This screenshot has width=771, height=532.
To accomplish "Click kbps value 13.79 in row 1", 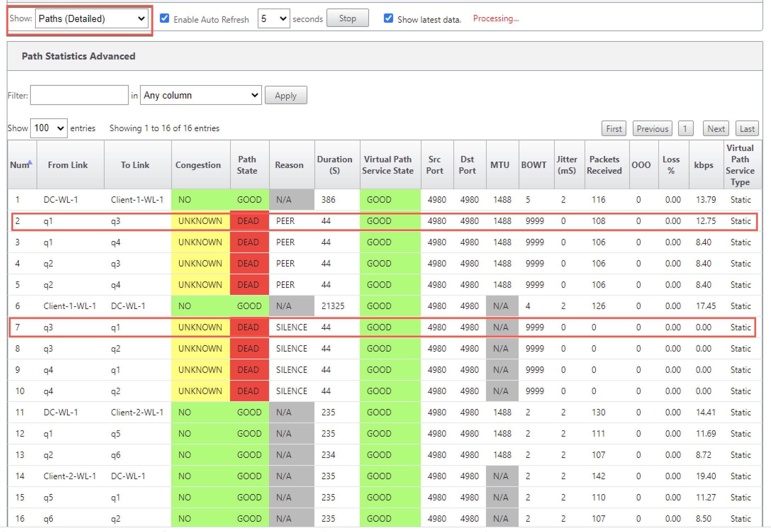I will tap(706, 200).
